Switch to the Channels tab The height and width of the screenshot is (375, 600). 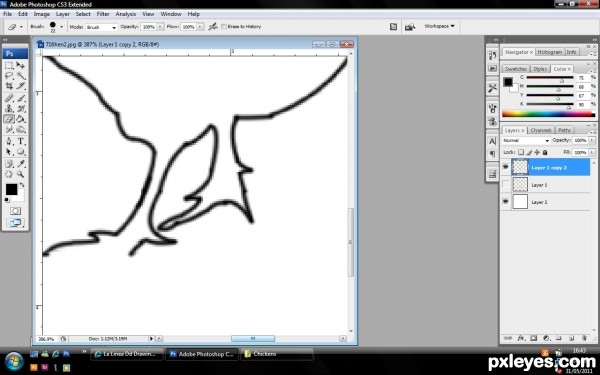(541, 130)
